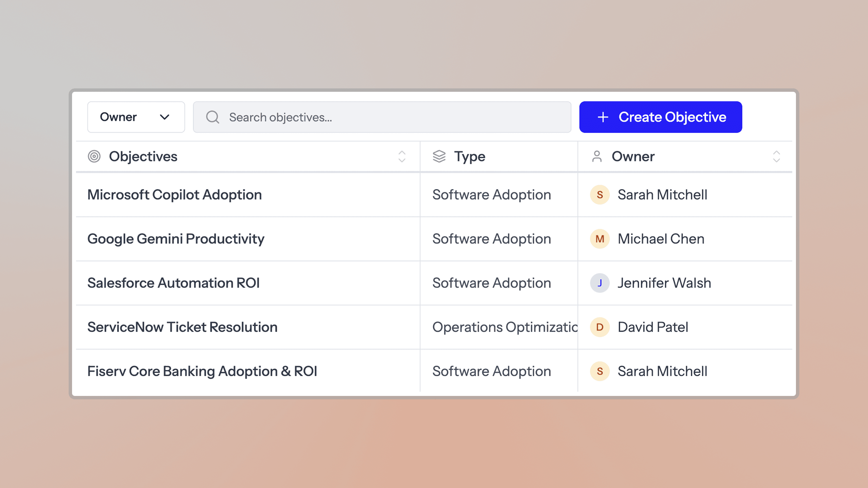868x488 pixels.
Task: Click Software Adoption type for Google Gemini row
Action: pos(492,239)
